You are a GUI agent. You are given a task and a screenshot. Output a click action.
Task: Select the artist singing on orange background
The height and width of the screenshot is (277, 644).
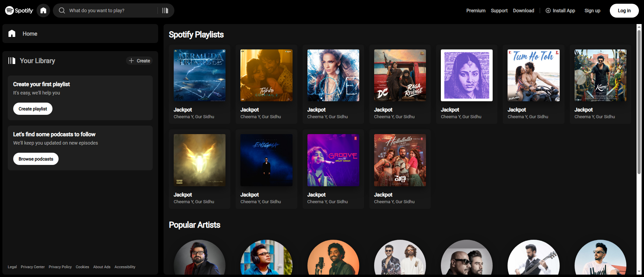coord(333,257)
